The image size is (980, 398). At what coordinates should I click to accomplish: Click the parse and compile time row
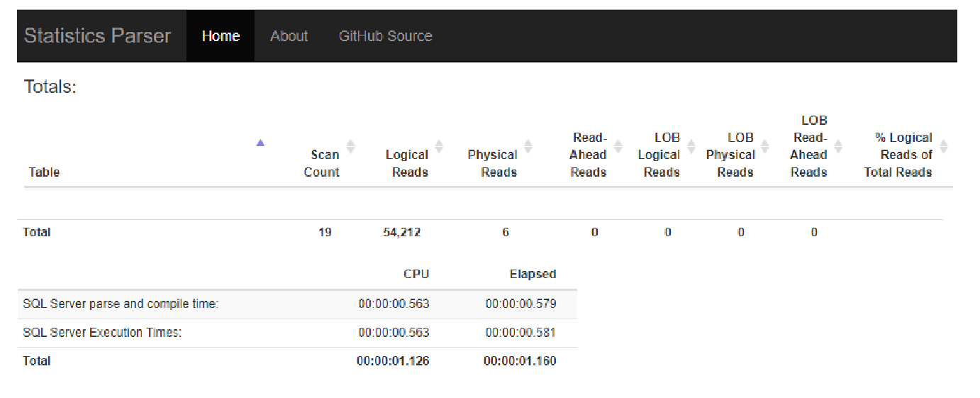[x=121, y=304]
